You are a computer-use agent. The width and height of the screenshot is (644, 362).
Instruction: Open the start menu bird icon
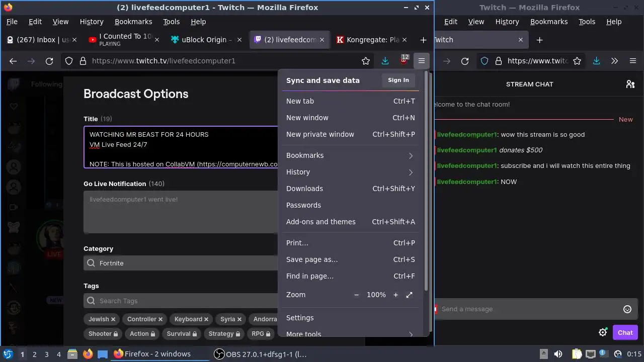pyautogui.click(x=8, y=354)
